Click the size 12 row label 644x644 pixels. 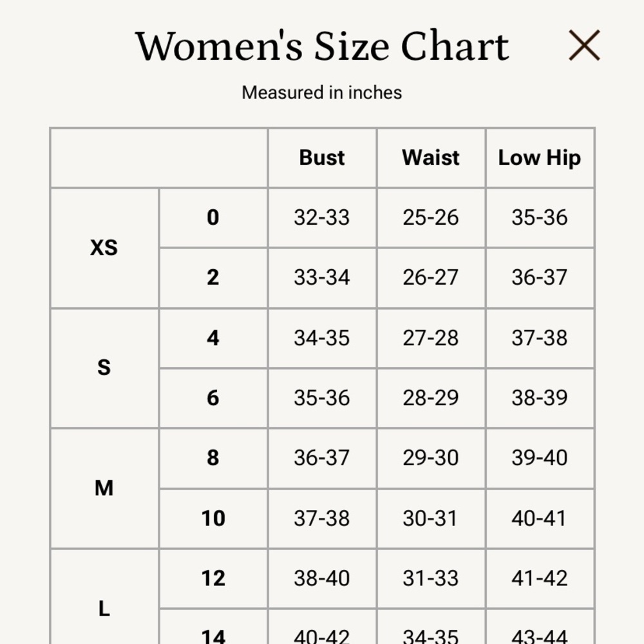tap(213, 578)
